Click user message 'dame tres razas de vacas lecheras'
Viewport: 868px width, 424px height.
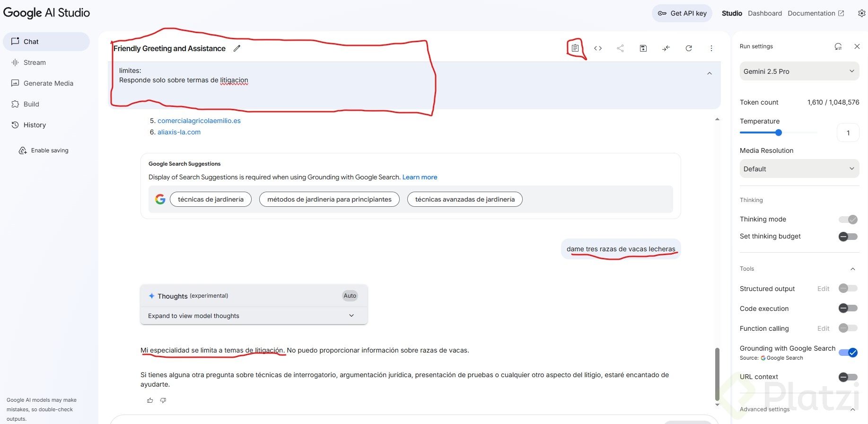coord(621,249)
